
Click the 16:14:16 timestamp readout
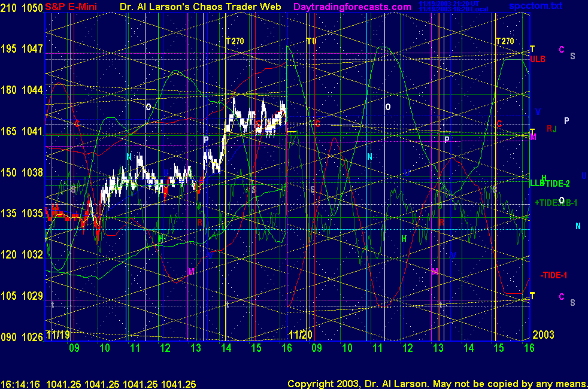tap(20, 383)
